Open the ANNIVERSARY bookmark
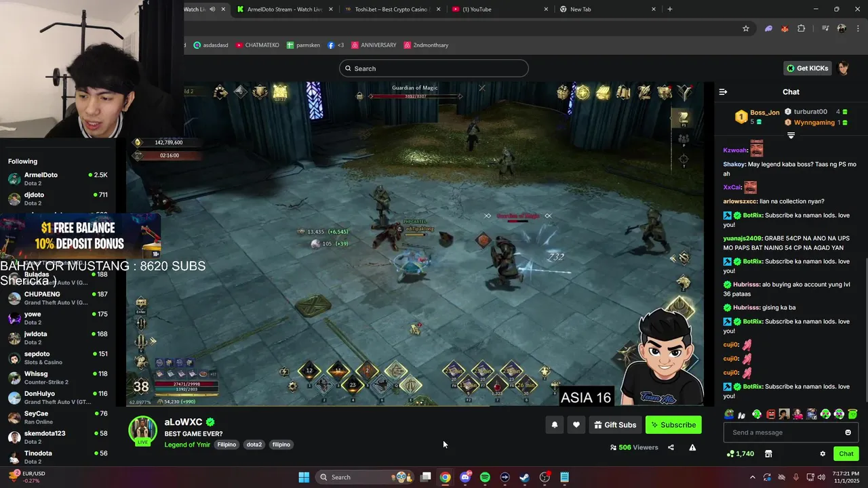Screen dimensions: 868x488 374,45
